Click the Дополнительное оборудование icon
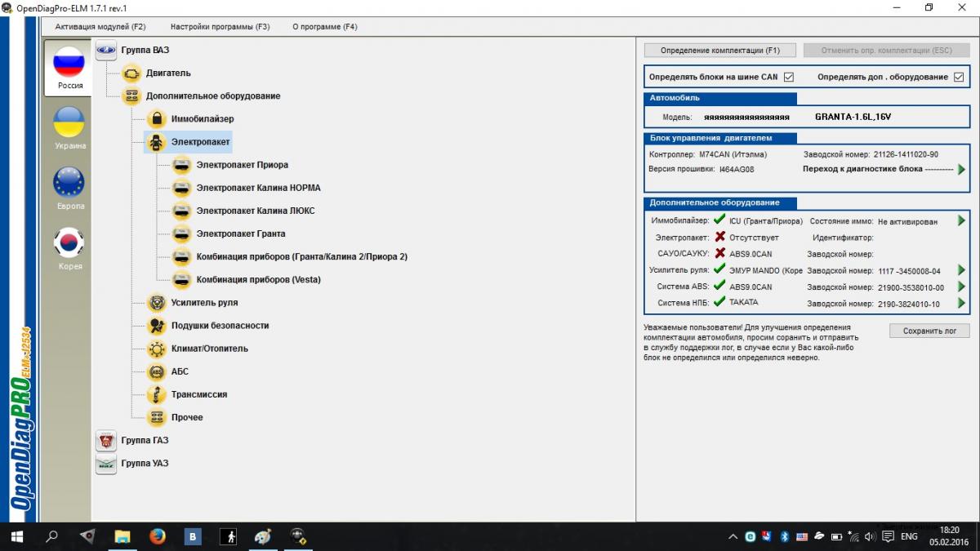 131,96
